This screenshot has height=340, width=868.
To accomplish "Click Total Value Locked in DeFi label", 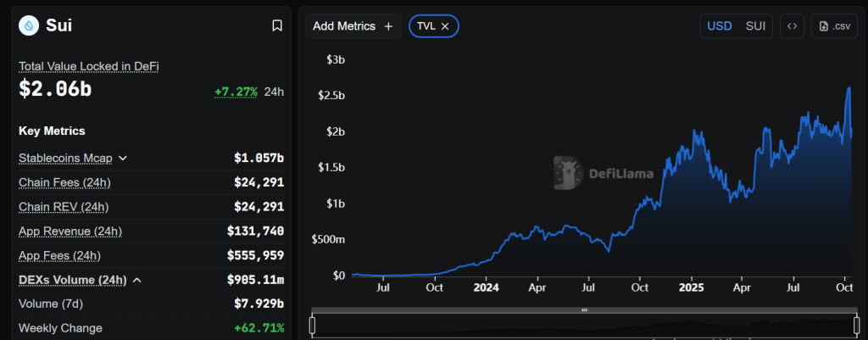I will coord(89,66).
